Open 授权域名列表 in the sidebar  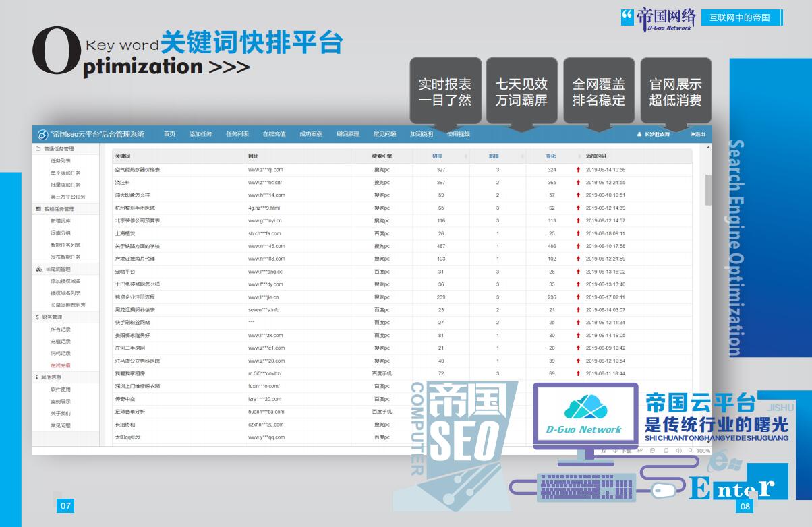point(65,293)
